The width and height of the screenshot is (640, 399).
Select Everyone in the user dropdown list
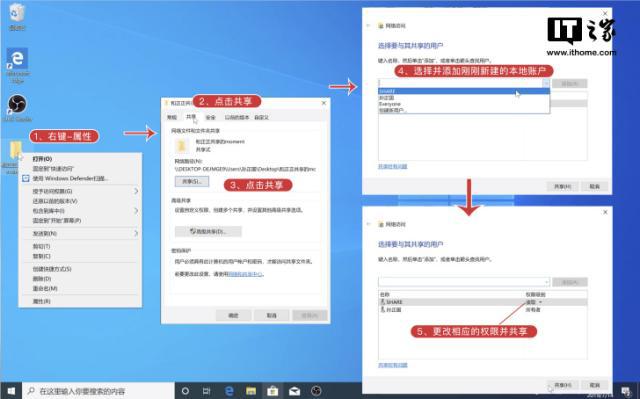click(464, 104)
